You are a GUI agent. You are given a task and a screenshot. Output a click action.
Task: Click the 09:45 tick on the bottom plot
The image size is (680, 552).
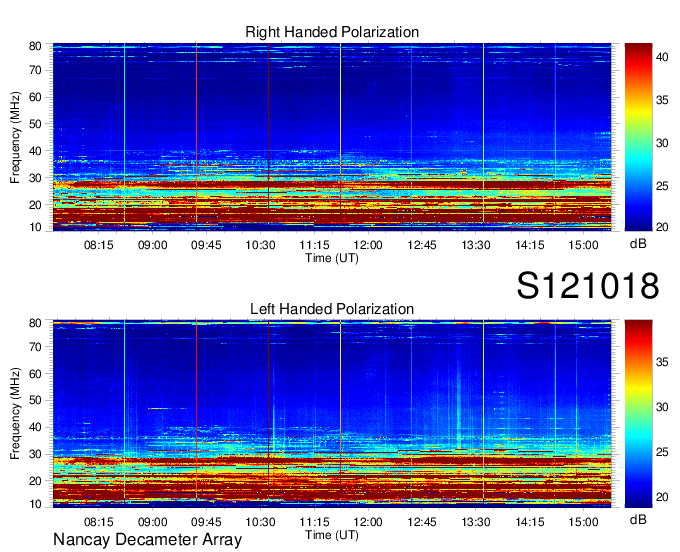(x=206, y=522)
